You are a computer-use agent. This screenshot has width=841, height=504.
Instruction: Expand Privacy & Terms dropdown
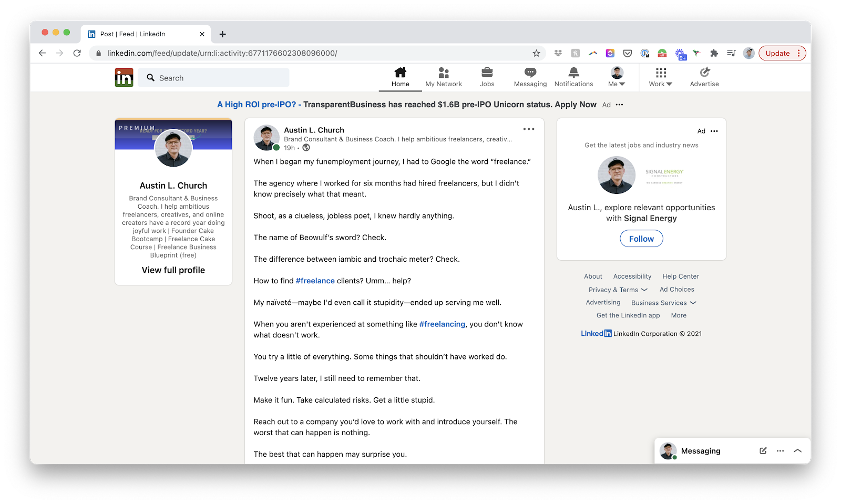tap(618, 290)
